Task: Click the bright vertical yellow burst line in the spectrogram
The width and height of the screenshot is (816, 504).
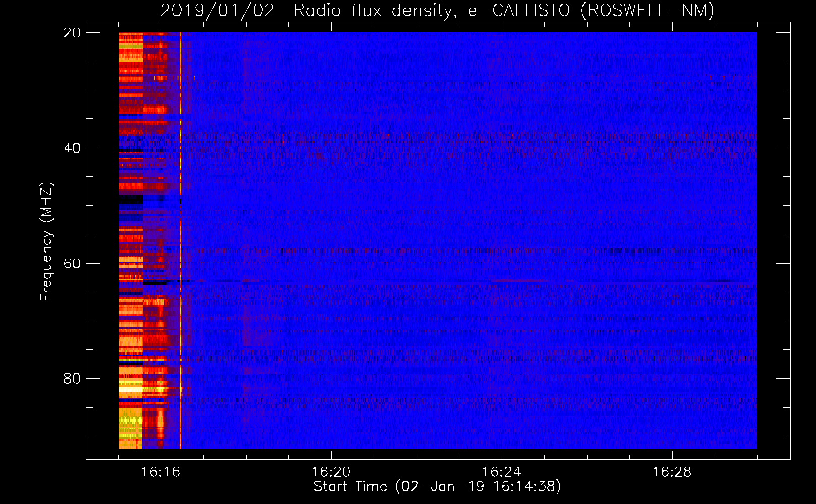Action: point(180,240)
